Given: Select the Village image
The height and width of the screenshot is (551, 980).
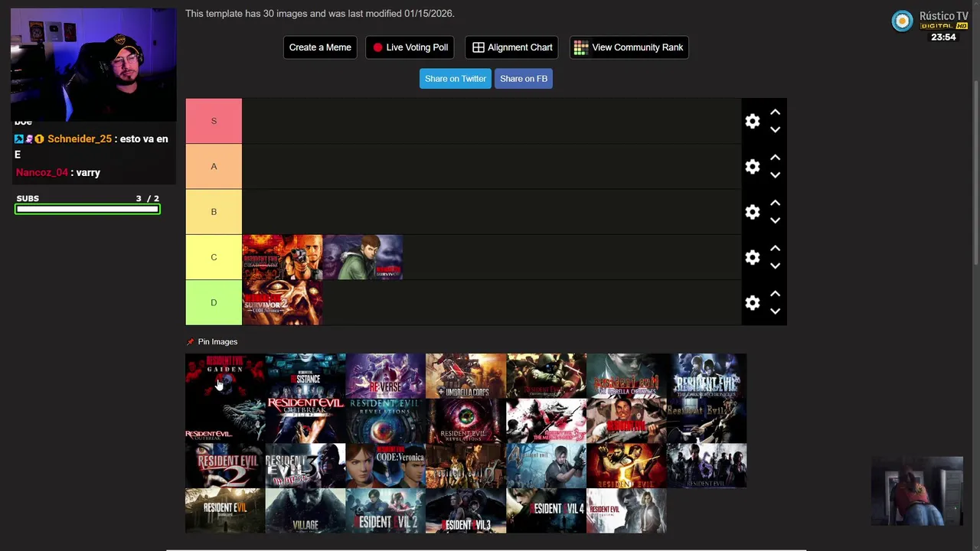Looking at the screenshot, I should pos(305,511).
